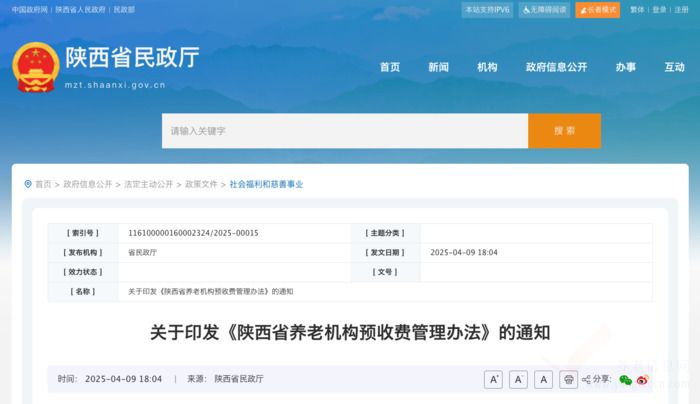Click the 名称 row document title text

211,292
